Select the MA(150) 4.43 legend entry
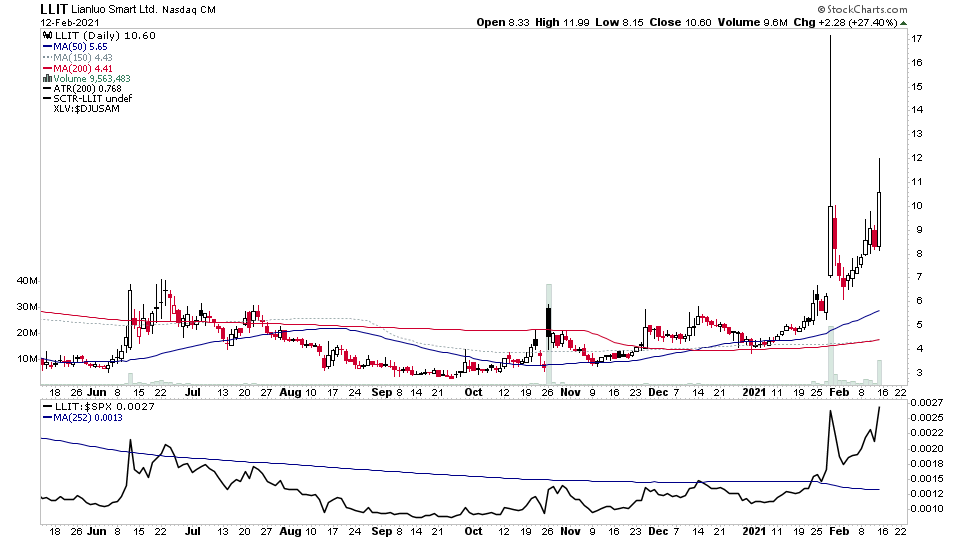Viewport: 960px width, 540px height. pos(83,58)
